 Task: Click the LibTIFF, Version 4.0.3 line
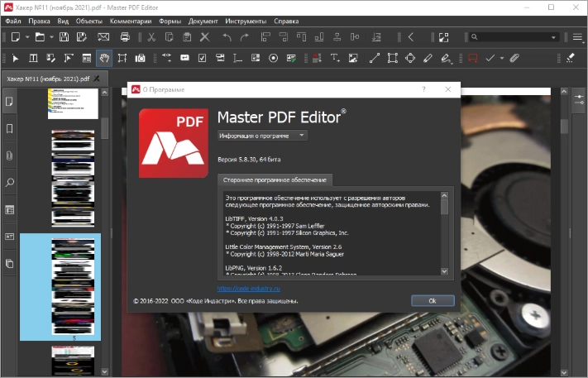point(254,218)
